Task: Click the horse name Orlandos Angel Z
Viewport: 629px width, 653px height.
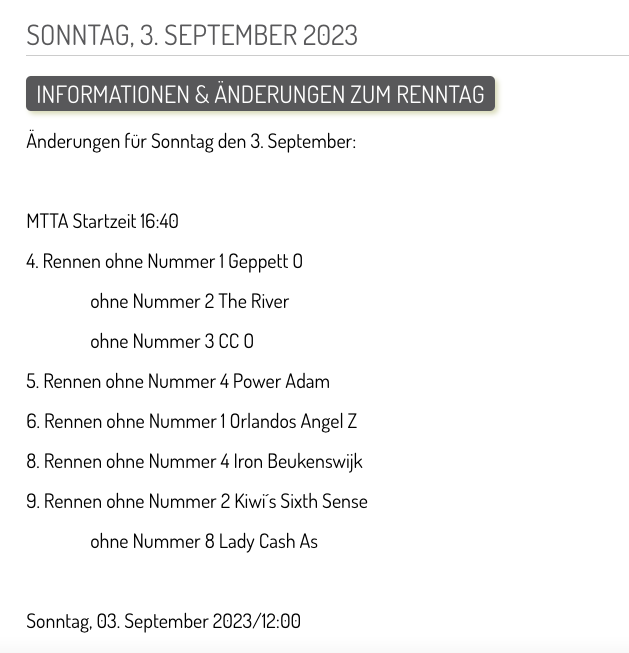Action: [x=294, y=421]
